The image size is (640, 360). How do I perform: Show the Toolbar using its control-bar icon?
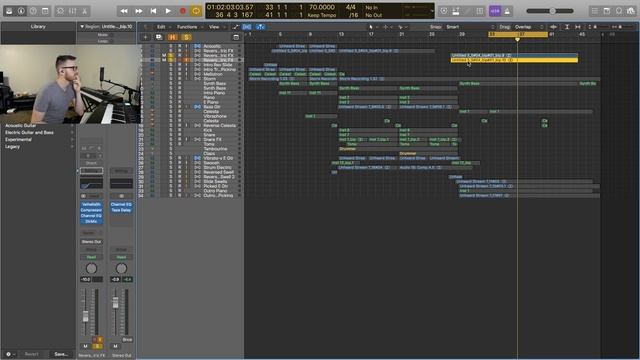tap(45, 11)
